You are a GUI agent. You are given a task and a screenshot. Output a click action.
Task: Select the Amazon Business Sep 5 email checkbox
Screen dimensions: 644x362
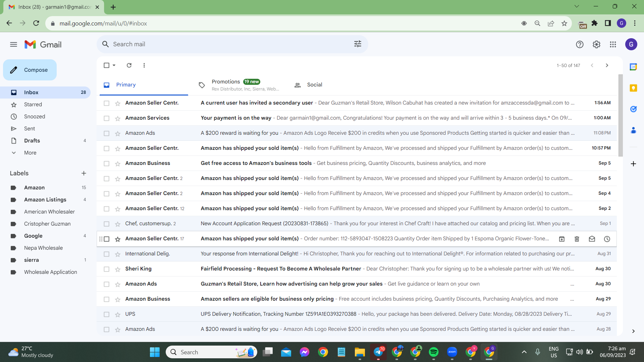click(x=106, y=164)
